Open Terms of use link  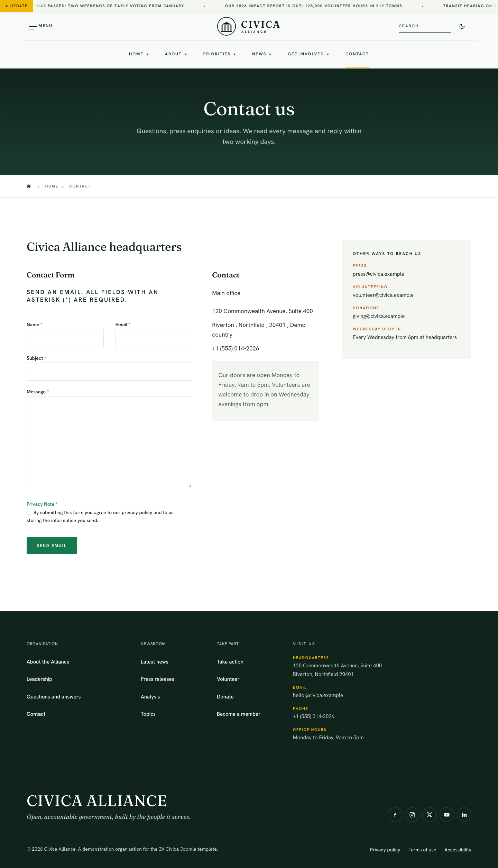click(422, 850)
